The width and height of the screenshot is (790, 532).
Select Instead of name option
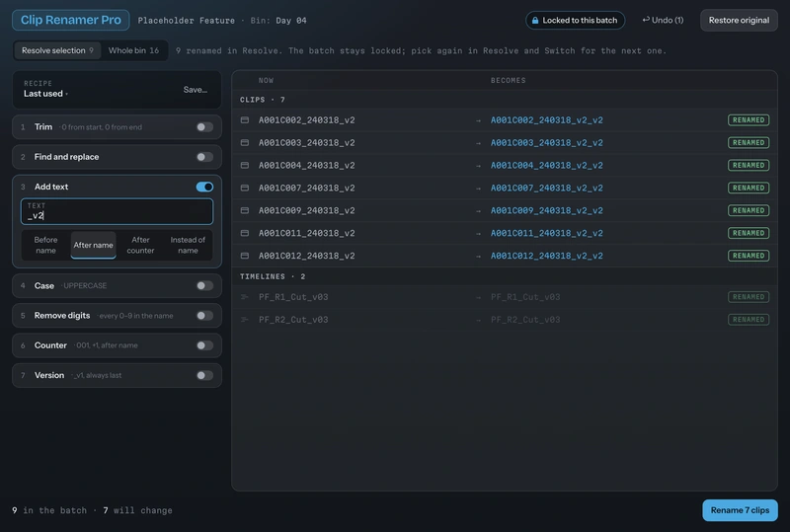(188, 246)
